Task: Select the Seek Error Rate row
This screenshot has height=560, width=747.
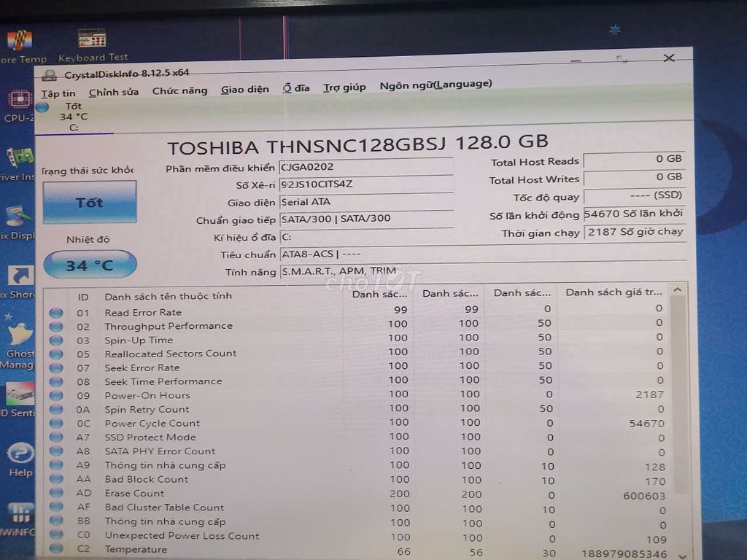Action: pos(357,367)
